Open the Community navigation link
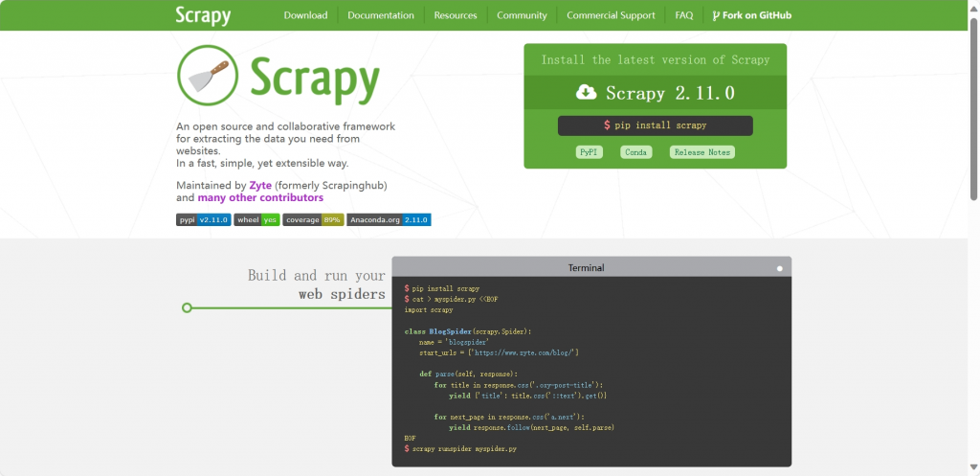This screenshot has width=980, height=476. point(522,15)
